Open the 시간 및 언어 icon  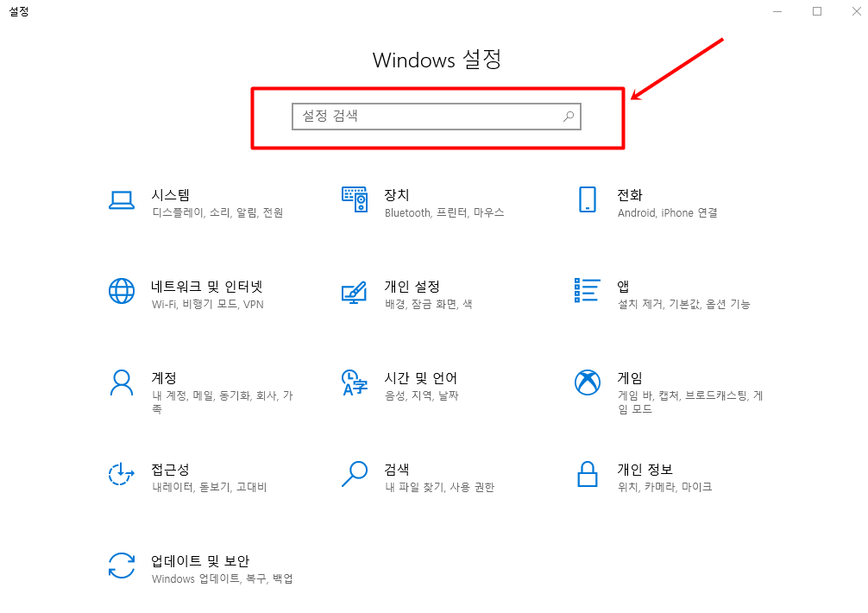point(355,382)
